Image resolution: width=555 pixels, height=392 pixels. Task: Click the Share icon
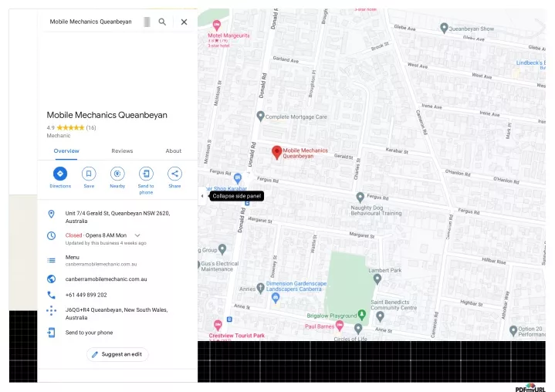pos(174,174)
